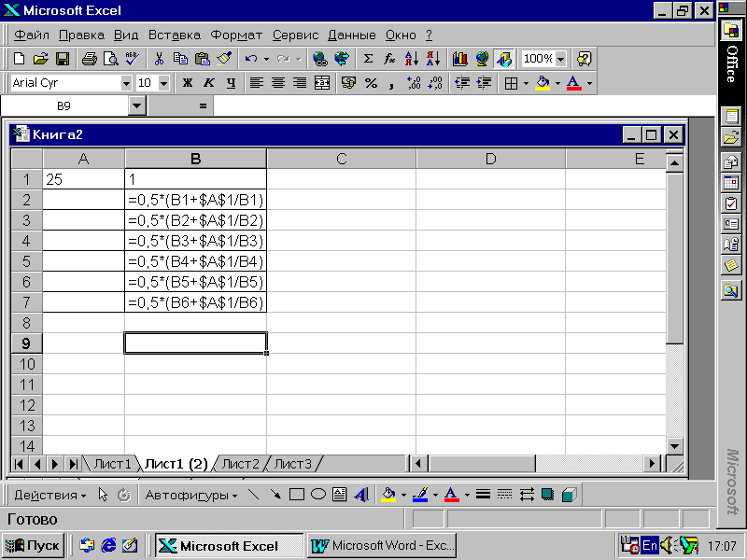Switch to Microsoft Word taskbar button
This screenshot has height=560, width=747.
[x=382, y=545]
